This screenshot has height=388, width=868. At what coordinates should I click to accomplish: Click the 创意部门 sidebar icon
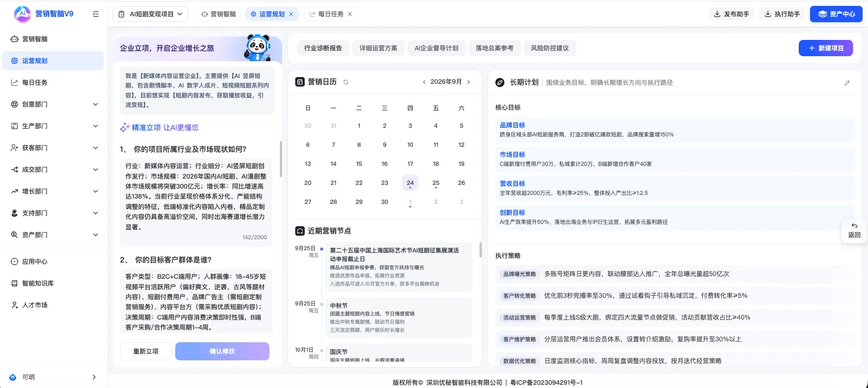(14, 104)
